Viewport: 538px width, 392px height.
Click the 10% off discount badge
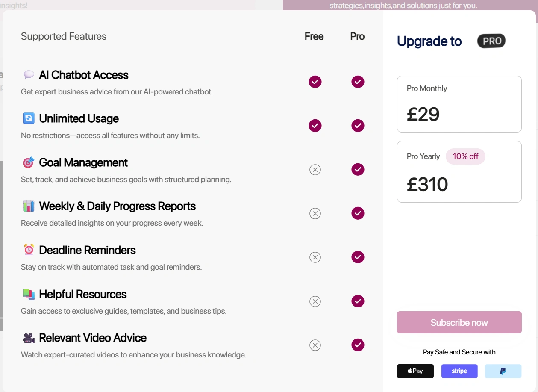click(x=465, y=156)
